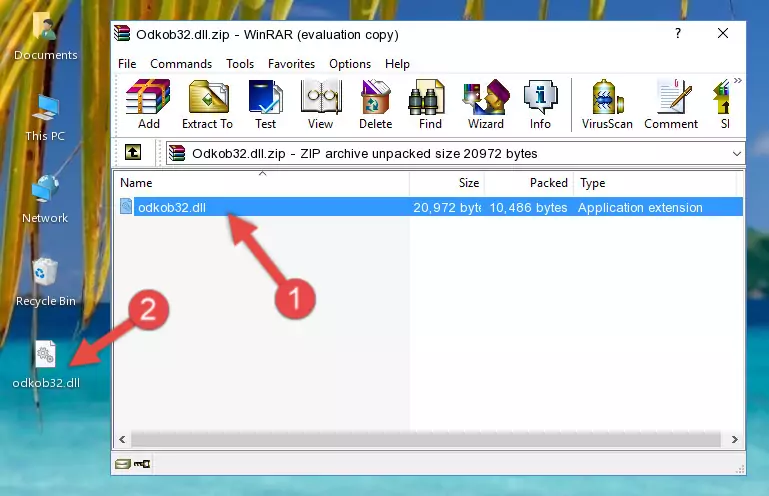This screenshot has width=769, height=496.
Task: Click the horizontal scrollbar track
Action: tap(426, 439)
